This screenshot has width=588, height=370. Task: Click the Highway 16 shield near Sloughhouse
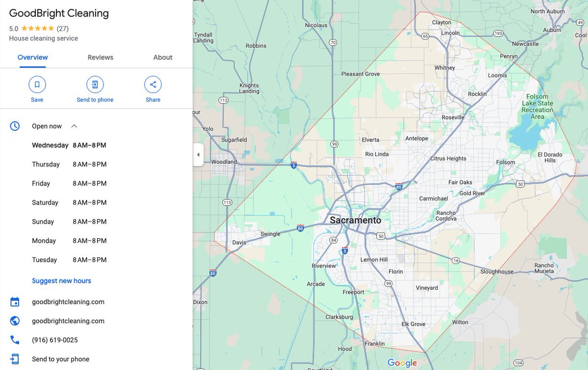(x=456, y=261)
